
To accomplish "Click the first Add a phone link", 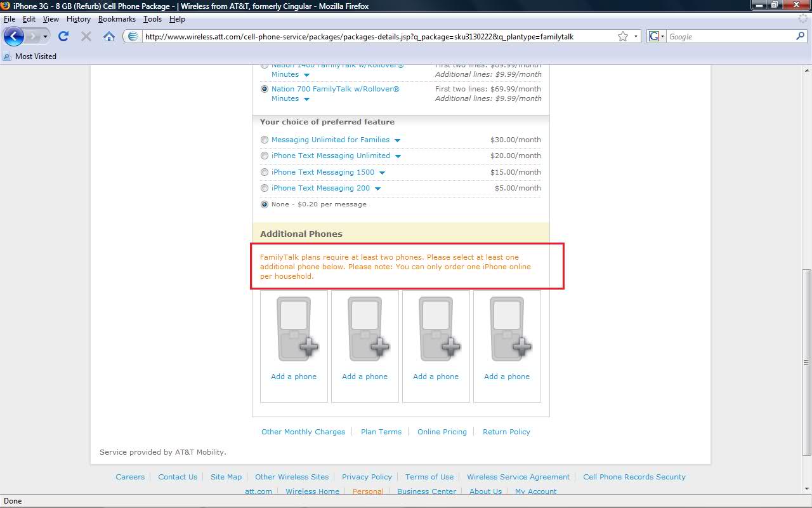I will tap(294, 377).
